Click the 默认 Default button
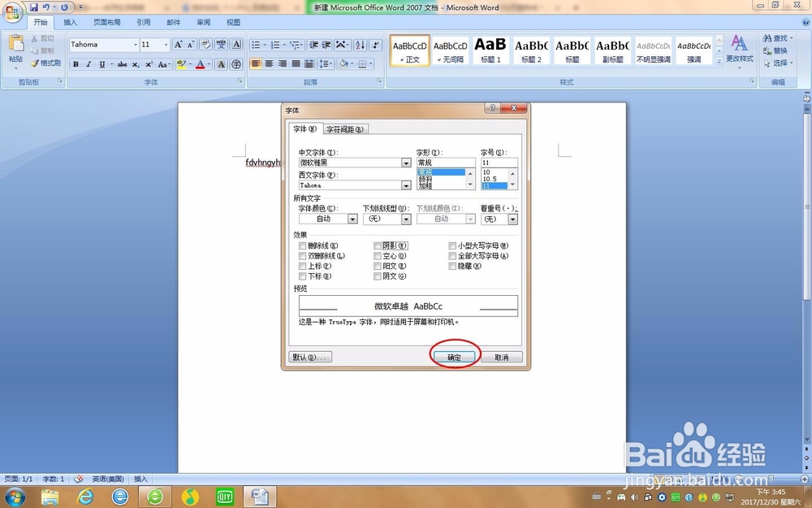Screen dimensions: 812x508 pyautogui.click(x=310, y=357)
